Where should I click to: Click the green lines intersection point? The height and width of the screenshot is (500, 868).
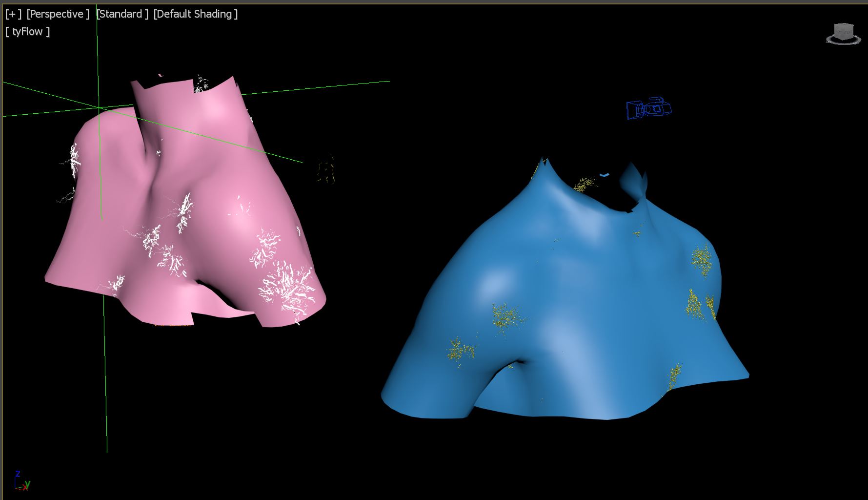click(x=99, y=107)
